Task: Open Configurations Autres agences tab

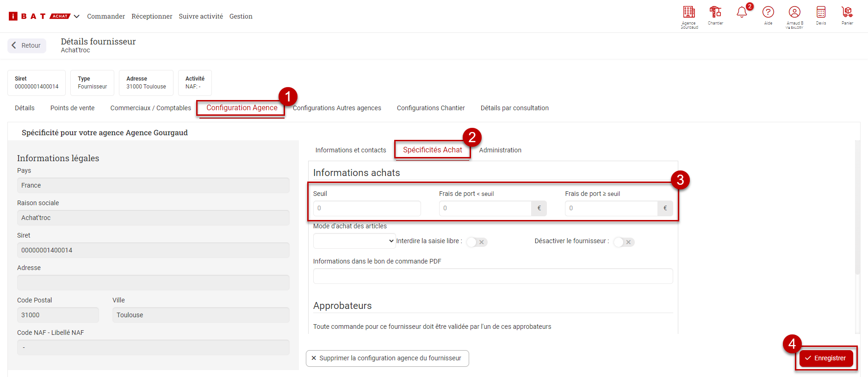Action: pos(337,108)
